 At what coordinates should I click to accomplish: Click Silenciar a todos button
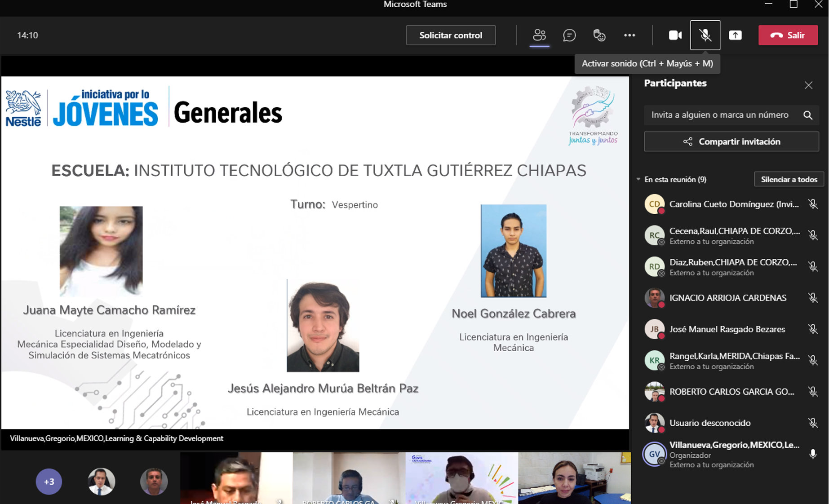[x=789, y=179]
